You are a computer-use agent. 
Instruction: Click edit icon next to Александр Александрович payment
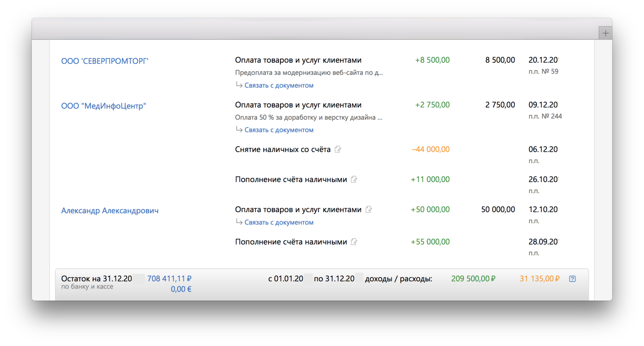(368, 209)
